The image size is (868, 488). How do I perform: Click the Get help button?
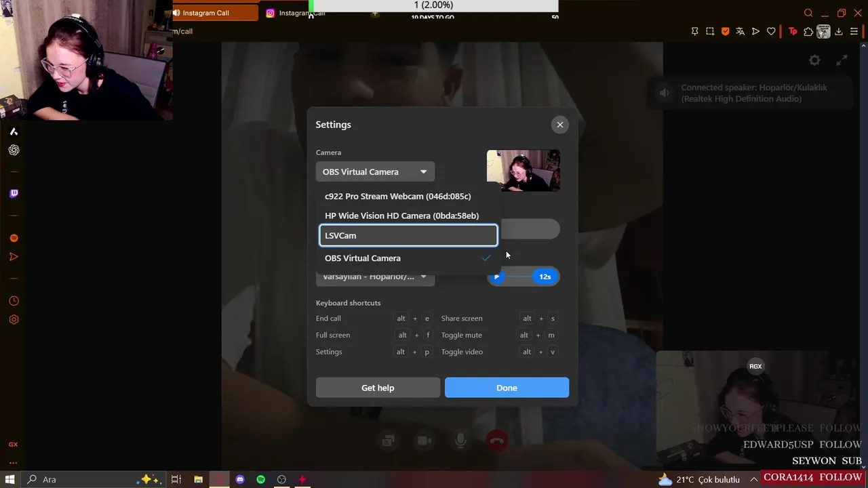click(x=378, y=388)
